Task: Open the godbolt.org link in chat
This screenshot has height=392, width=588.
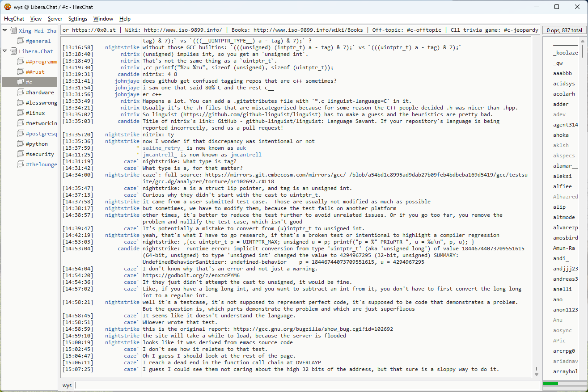Action: click(x=191, y=275)
